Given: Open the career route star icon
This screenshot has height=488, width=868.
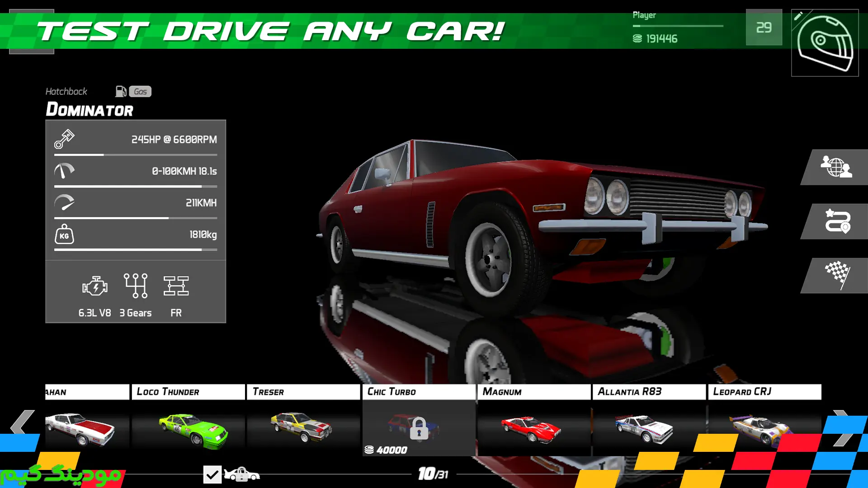Looking at the screenshot, I should [x=837, y=221].
